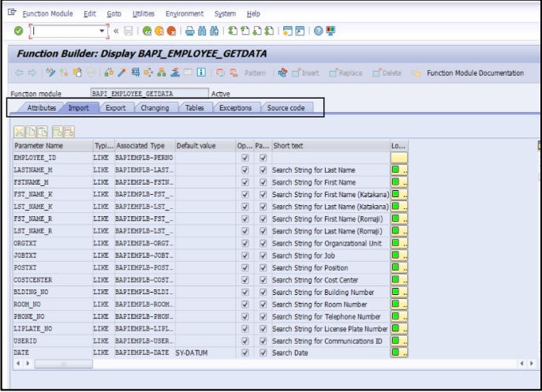Click the Print icon
Screen dimensions: 542x392
pyautogui.click(x=190, y=31)
